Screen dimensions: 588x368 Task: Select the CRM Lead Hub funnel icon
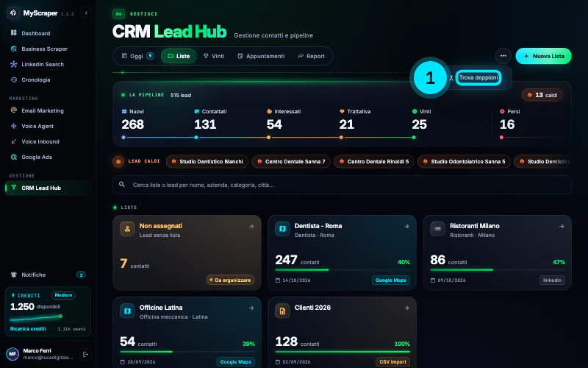pyautogui.click(x=14, y=188)
